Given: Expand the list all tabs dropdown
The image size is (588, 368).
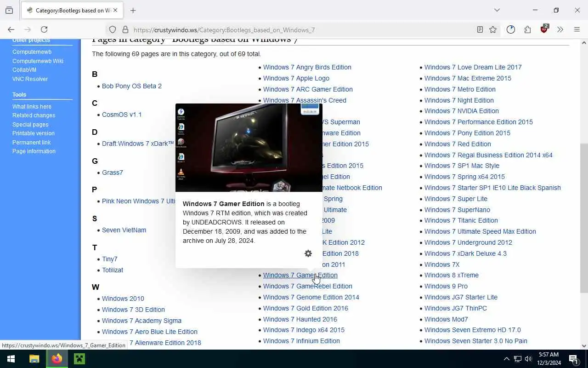Looking at the screenshot, I should [x=497, y=10].
